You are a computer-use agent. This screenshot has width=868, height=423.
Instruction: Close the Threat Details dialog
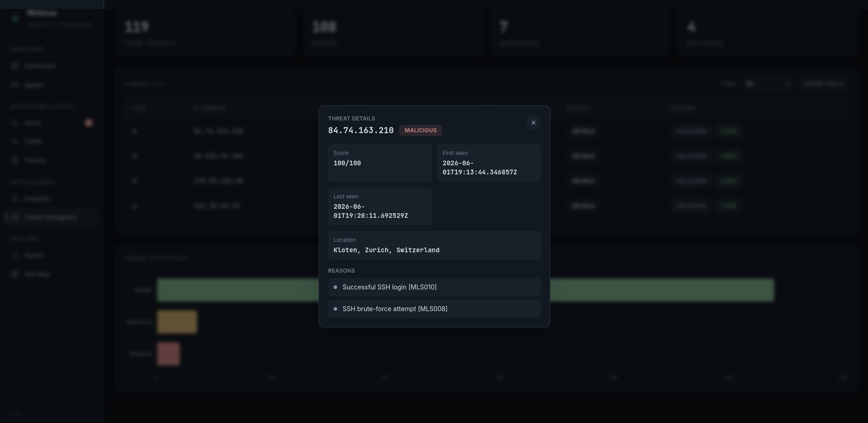point(533,123)
